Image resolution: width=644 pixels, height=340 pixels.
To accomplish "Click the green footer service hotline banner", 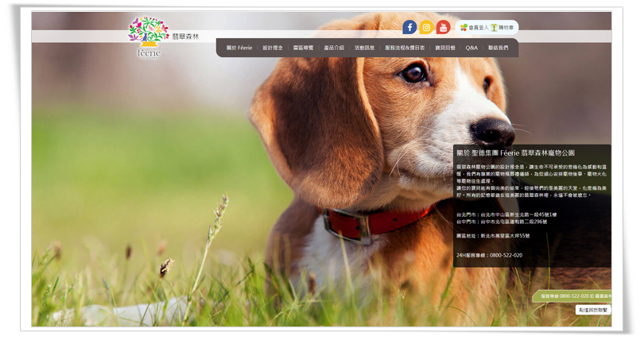I will (x=574, y=296).
